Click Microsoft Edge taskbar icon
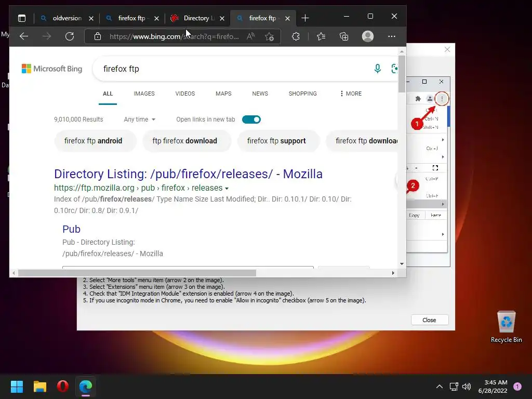This screenshot has height=399, width=532. tap(86, 387)
